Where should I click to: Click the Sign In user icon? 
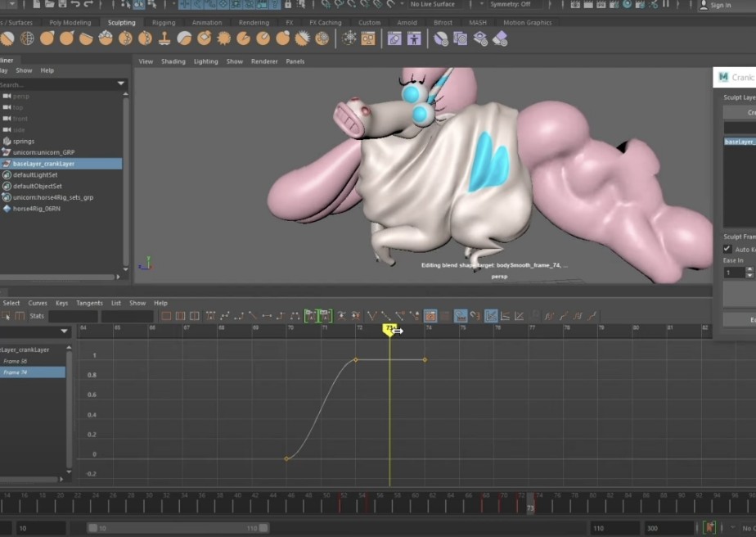click(703, 5)
